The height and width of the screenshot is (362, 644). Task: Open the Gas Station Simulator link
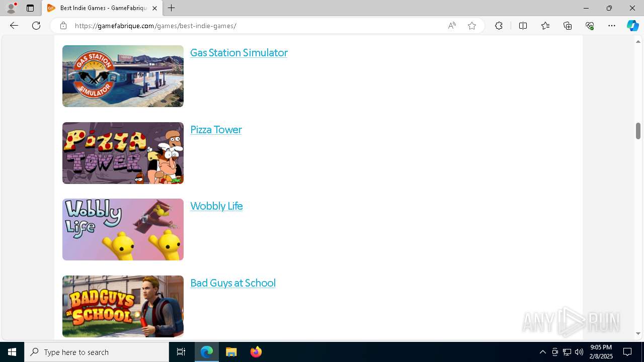(x=239, y=53)
